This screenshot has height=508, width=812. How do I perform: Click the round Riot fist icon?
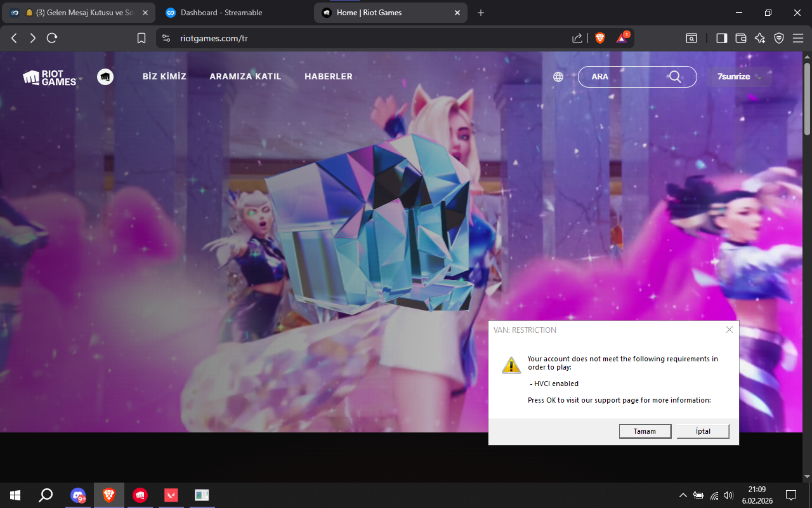point(105,77)
